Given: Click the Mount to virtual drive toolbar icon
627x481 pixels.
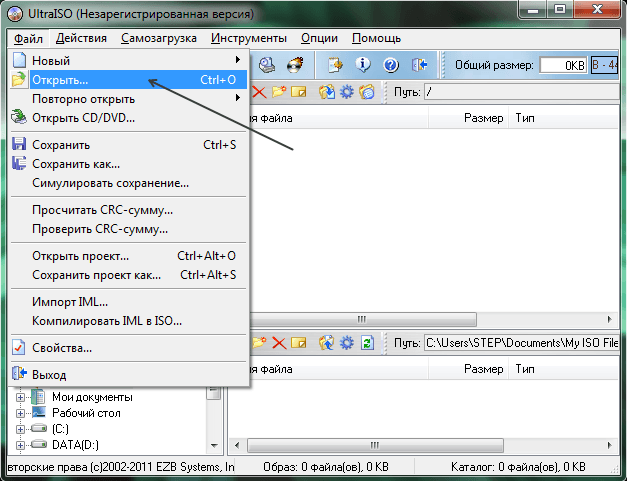Looking at the screenshot, I should point(267,65).
